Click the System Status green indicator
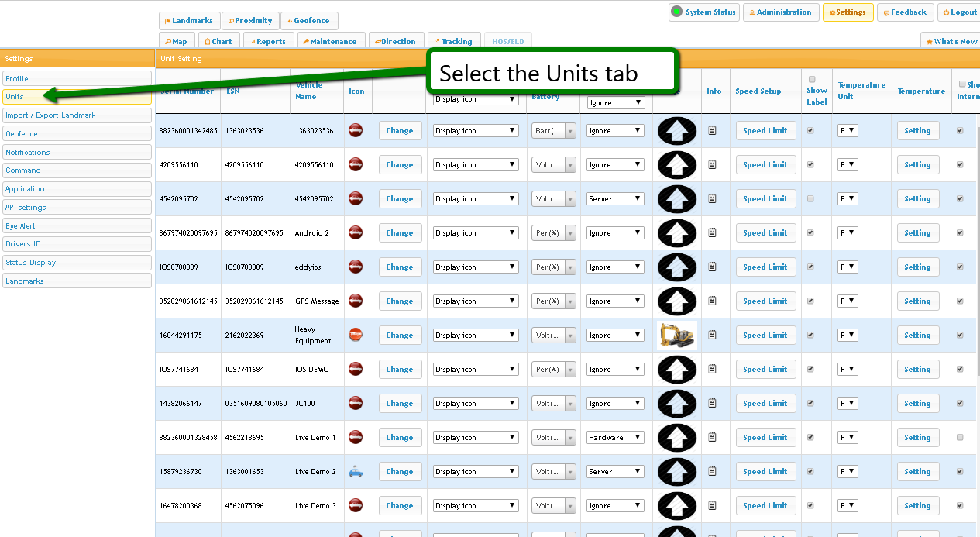The width and height of the screenshot is (980, 537). (x=676, y=12)
